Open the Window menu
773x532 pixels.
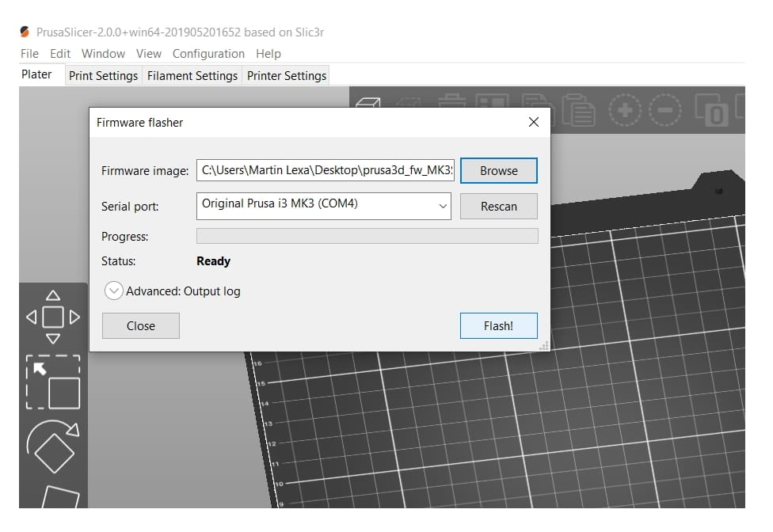(x=103, y=54)
